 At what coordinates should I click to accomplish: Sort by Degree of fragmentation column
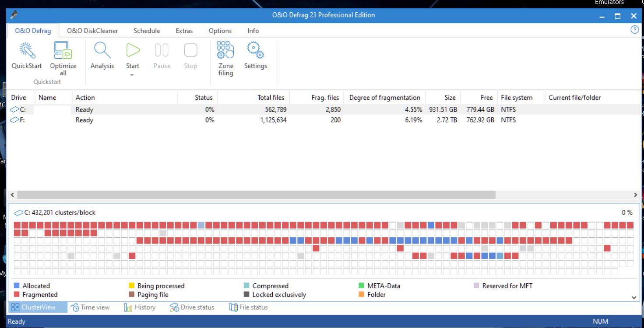tap(384, 98)
